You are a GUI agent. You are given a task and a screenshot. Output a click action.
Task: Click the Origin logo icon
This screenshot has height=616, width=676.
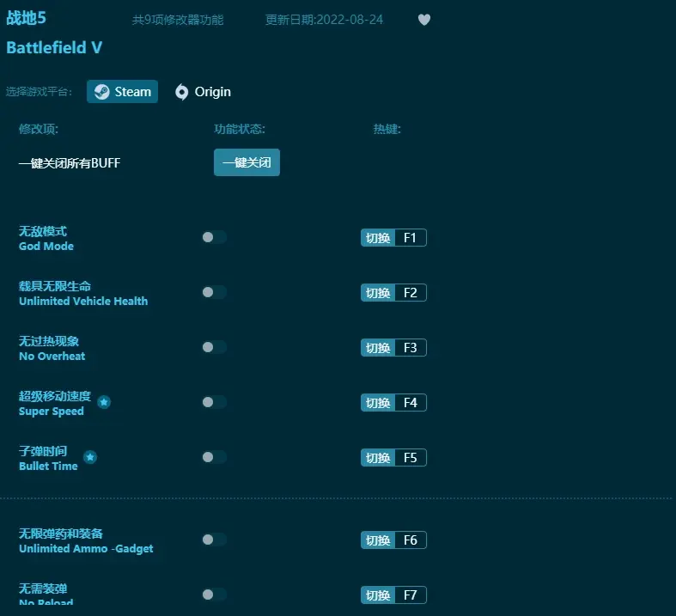pos(182,92)
